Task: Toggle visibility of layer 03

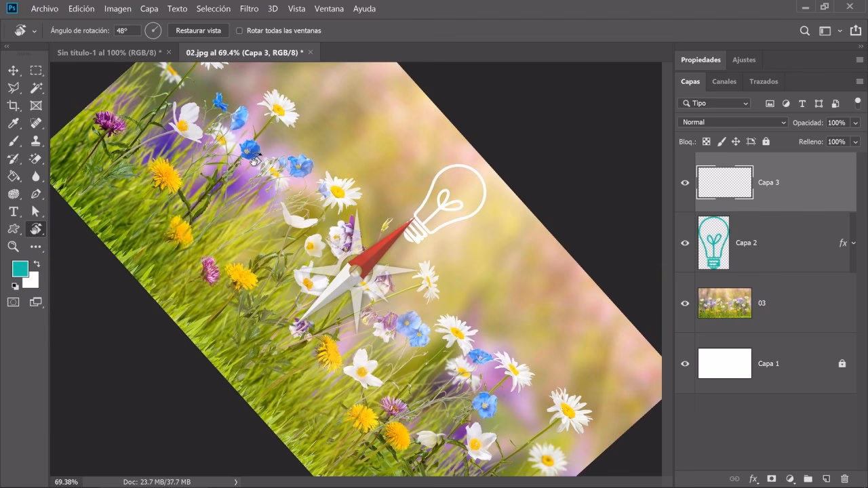Action: coord(685,303)
